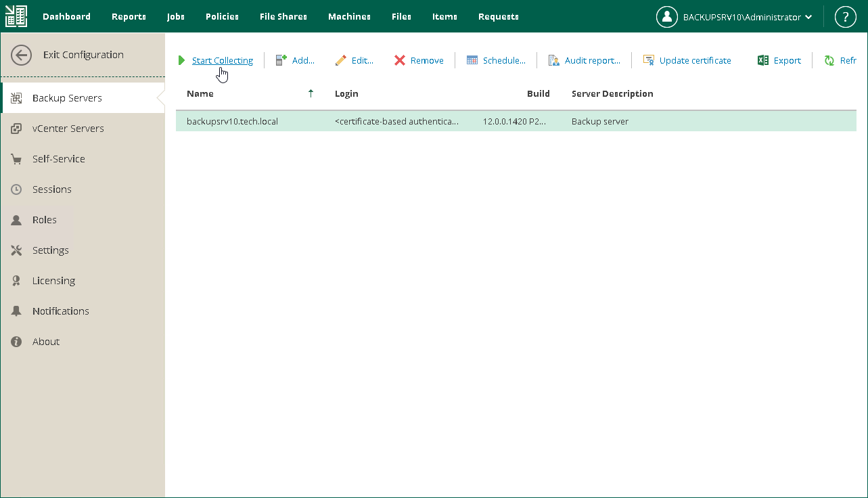Open Roles in the sidebar
Image resolution: width=868 pixels, height=498 pixels.
tap(83, 220)
